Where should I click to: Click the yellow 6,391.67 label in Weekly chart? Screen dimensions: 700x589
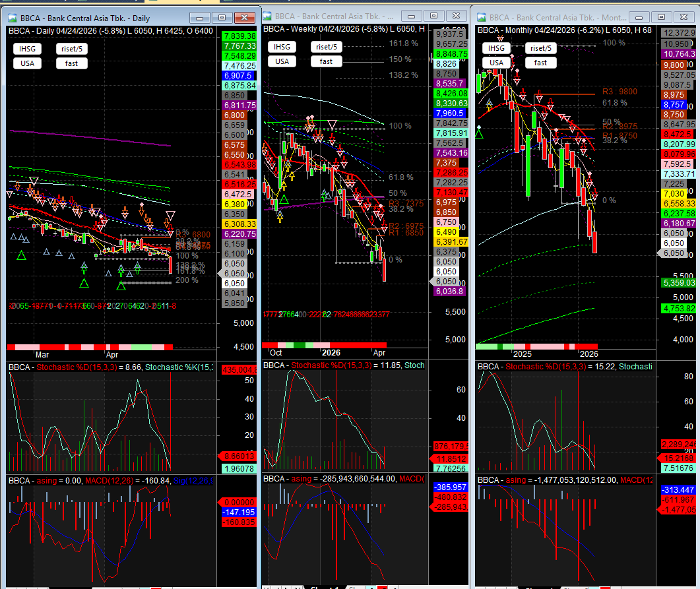[451, 242]
